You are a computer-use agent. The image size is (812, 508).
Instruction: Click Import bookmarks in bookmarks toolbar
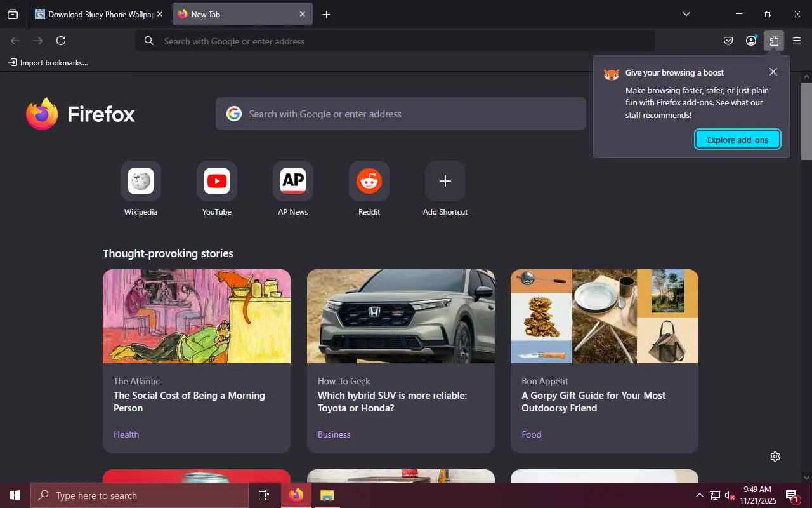[48, 62]
